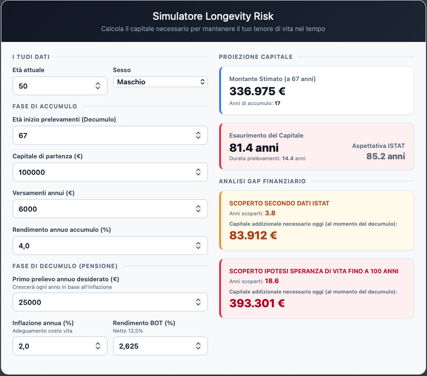Click the Calcola il capitale necessario subtitle

213,29
